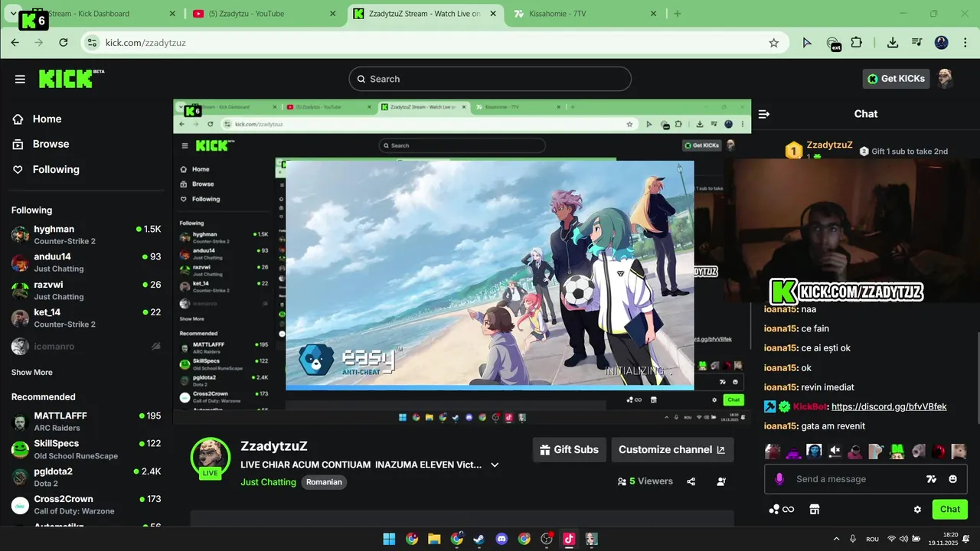Open the discord.gg/bfvVBfek link
980x551 pixels.
click(889, 406)
